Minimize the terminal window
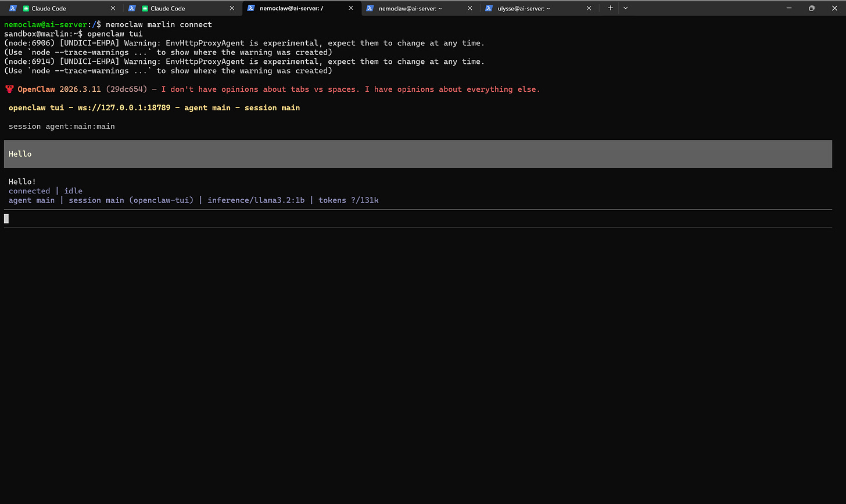This screenshot has height=504, width=846. [789, 8]
